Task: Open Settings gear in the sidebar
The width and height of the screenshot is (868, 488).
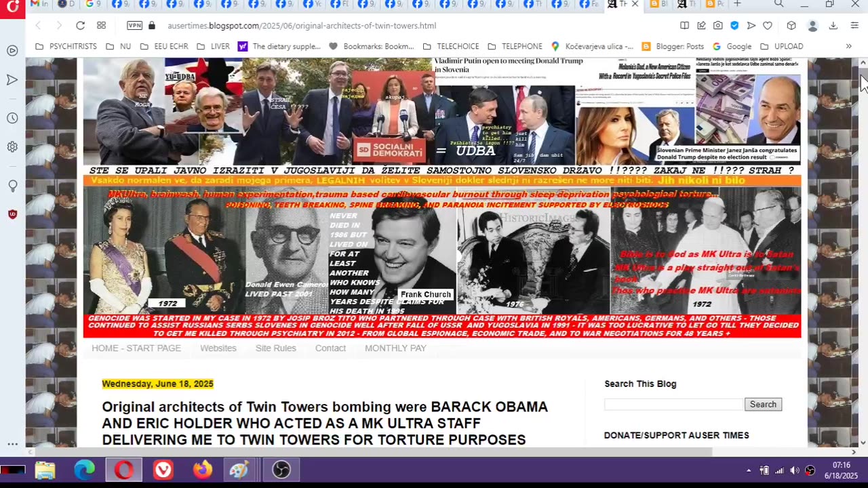Action: coord(12,147)
